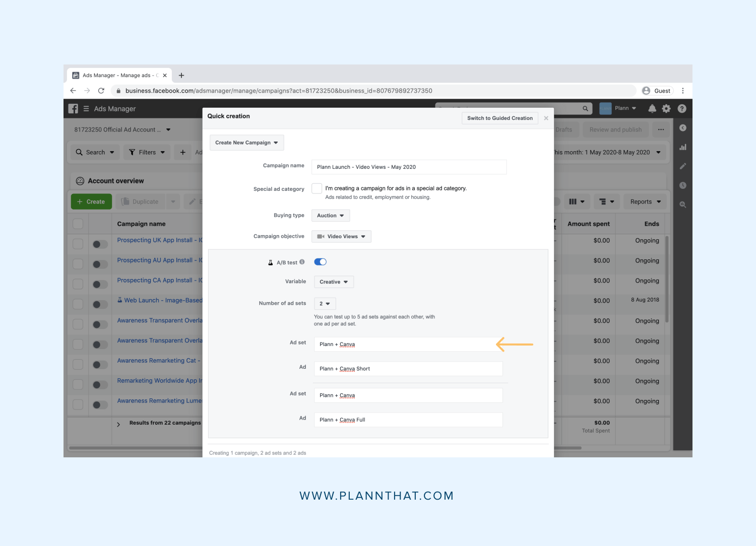Click Switch to Guided Creation

coord(500,118)
